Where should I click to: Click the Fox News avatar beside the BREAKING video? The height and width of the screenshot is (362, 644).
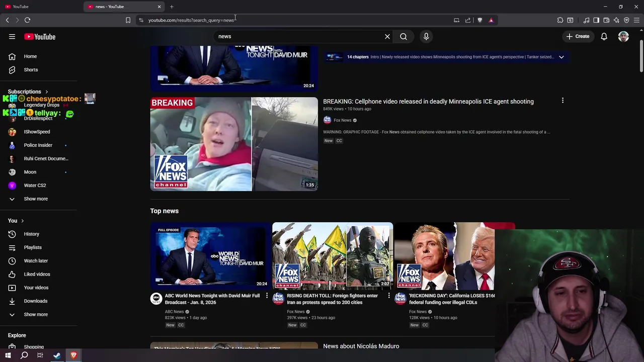pyautogui.click(x=327, y=120)
